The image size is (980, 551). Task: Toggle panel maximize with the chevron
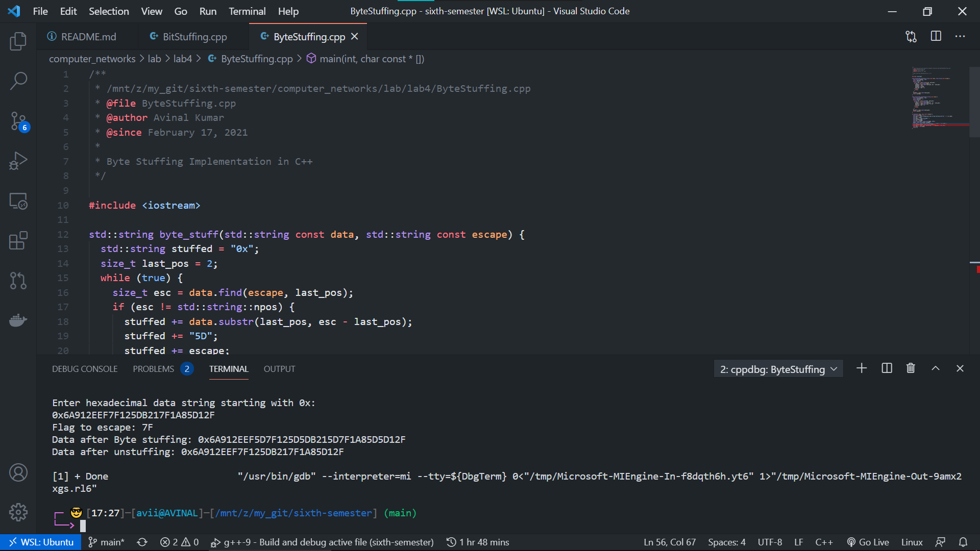(936, 368)
